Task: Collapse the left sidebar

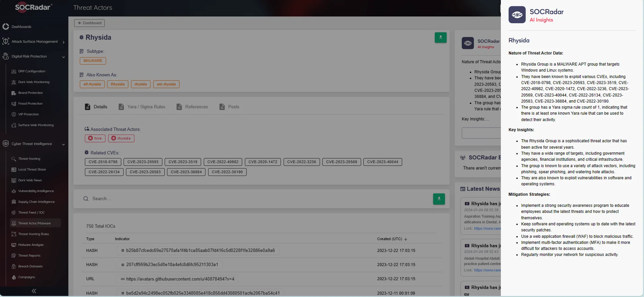Action: pyautogui.click(x=34, y=291)
